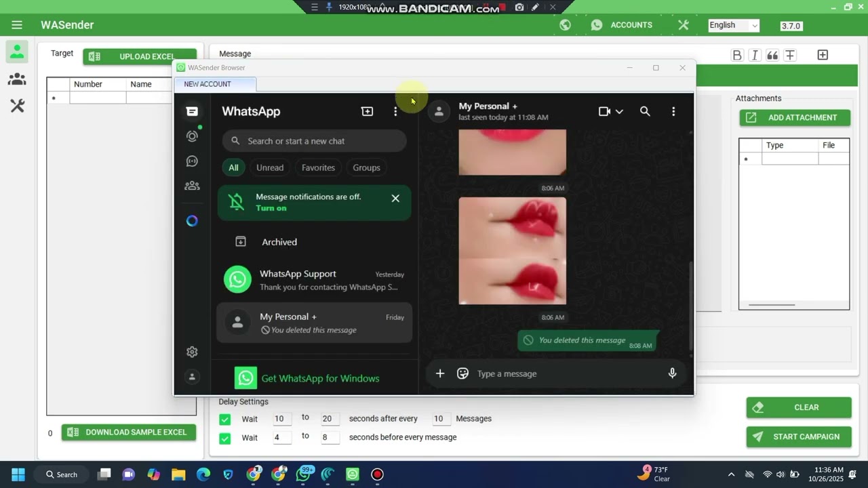Open the Windows Start button
The width and height of the screenshot is (868, 488).
[x=18, y=474]
